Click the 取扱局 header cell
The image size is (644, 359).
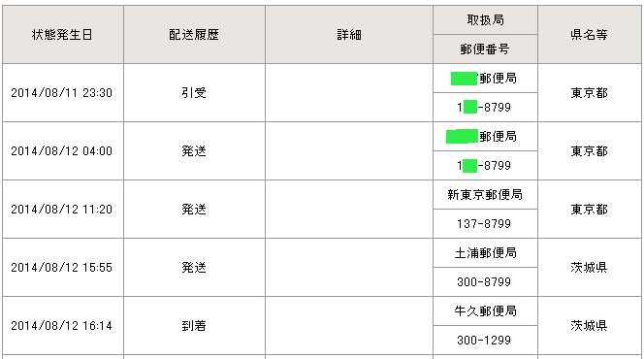[485, 20]
